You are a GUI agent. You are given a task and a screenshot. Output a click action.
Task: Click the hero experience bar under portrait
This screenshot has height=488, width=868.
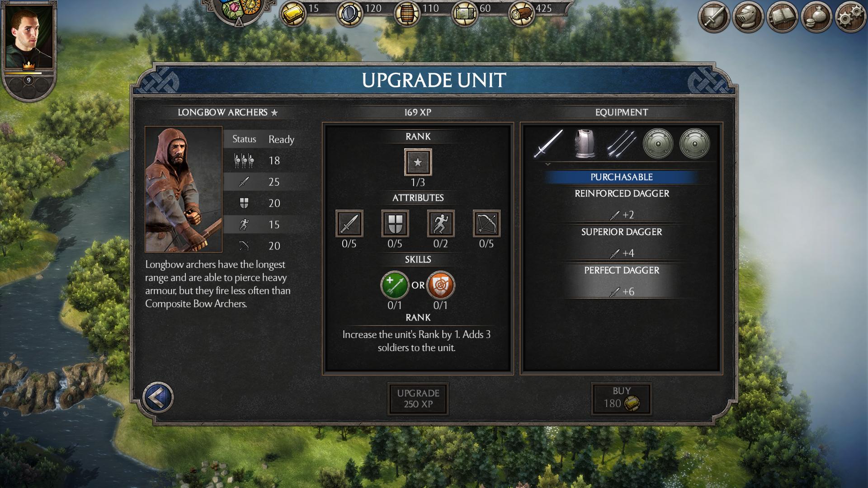pos(29,73)
